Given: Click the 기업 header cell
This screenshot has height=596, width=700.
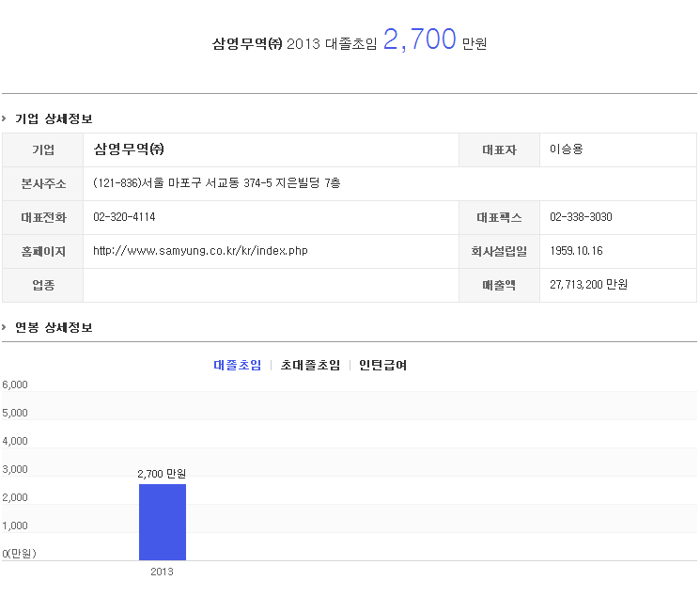Looking at the screenshot, I should point(43,149).
